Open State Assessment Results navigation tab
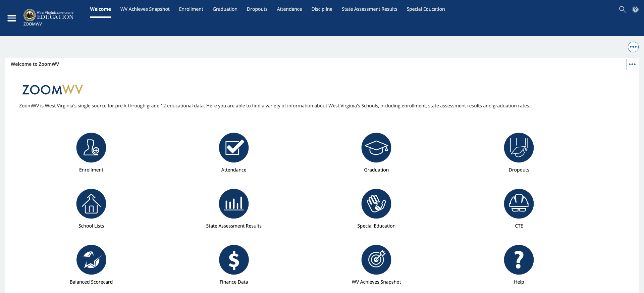This screenshot has width=644, height=293. click(x=369, y=9)
